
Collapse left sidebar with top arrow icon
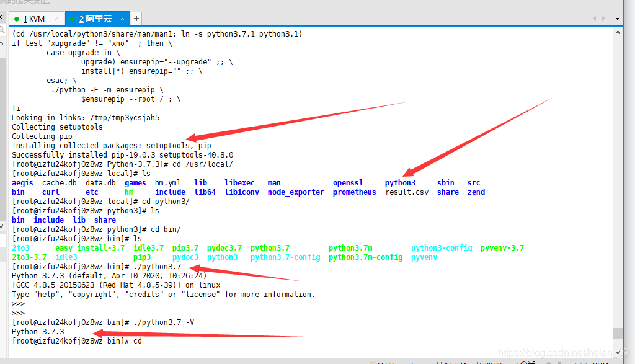pyautogui.click(x=2, y=17)
